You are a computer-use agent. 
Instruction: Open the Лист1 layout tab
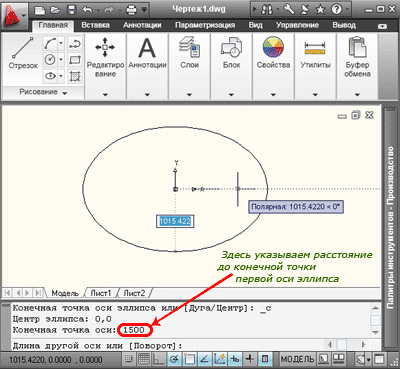click(x=101, y=293)
